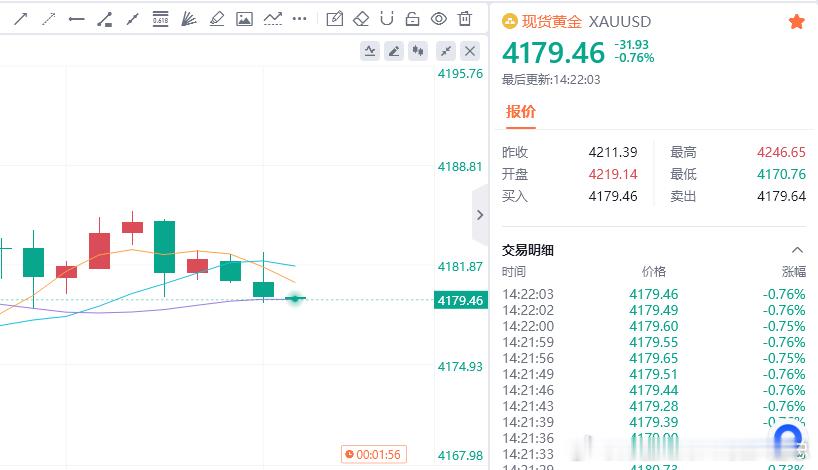818x470 pixels.
Task: Insert an image onto the chart
Action: pyautogui.click(x=244, y=19)
